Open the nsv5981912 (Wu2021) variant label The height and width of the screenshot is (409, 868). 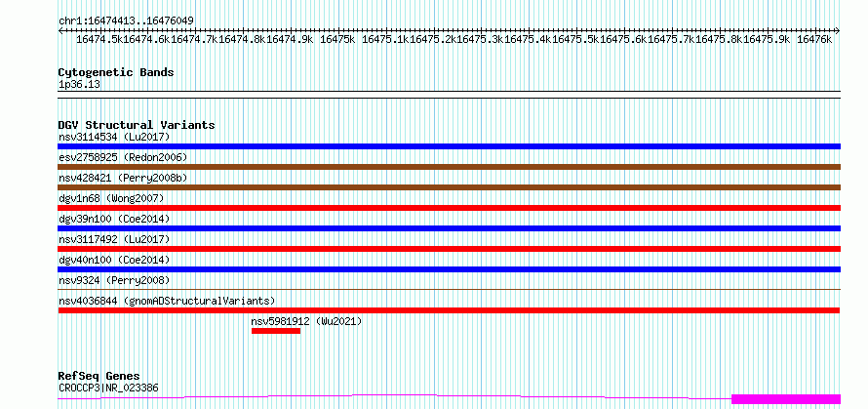pos(306,321)
